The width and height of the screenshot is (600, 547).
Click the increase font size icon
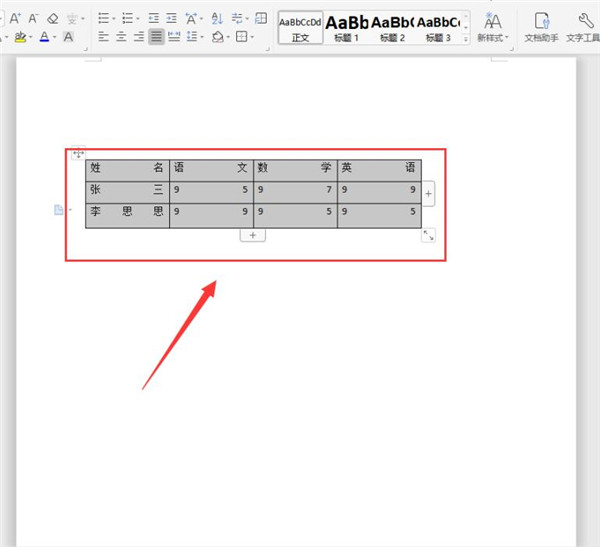pos(15,18)
